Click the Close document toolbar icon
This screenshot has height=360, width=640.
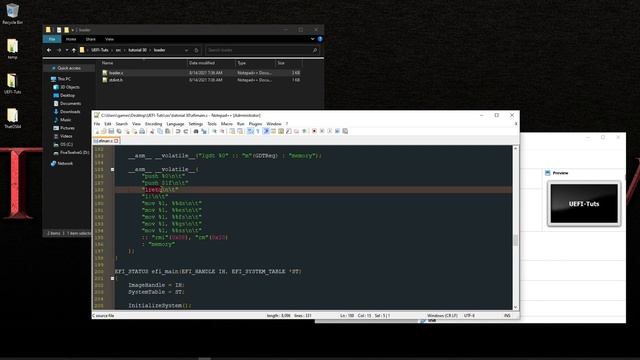pos(127,131)
